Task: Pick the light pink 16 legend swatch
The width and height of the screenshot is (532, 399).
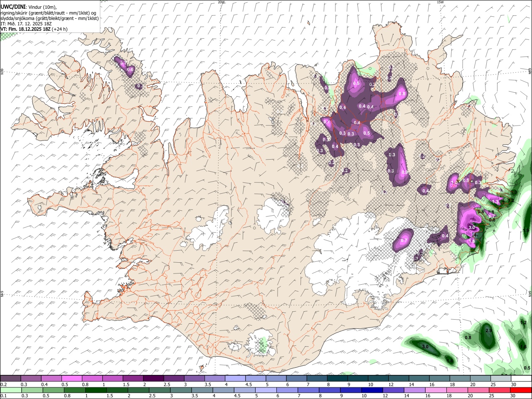Action: tap(436, 390)
